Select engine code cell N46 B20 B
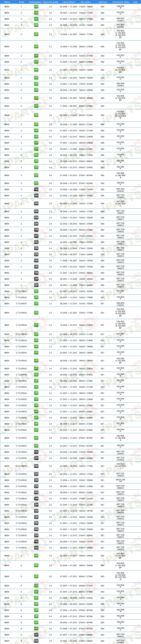The height and width of the screenshot is (644, 141). pyautogui.click(x=120, y=7)
